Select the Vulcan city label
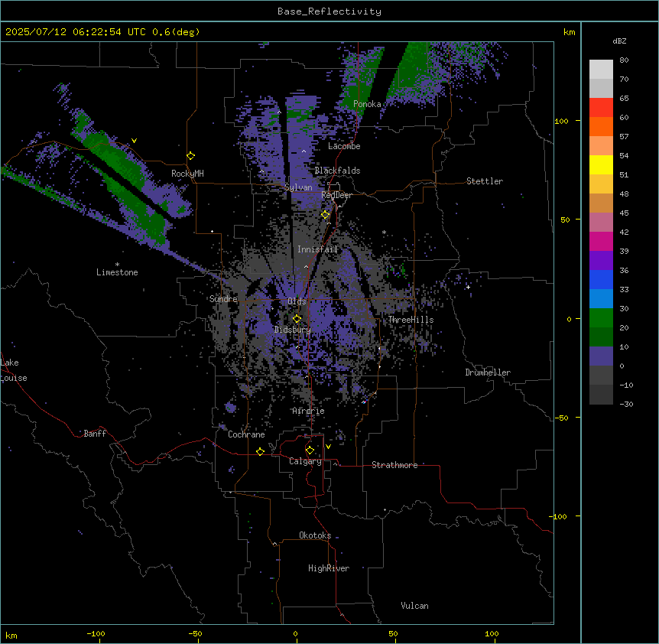 [x=415, y=606]
